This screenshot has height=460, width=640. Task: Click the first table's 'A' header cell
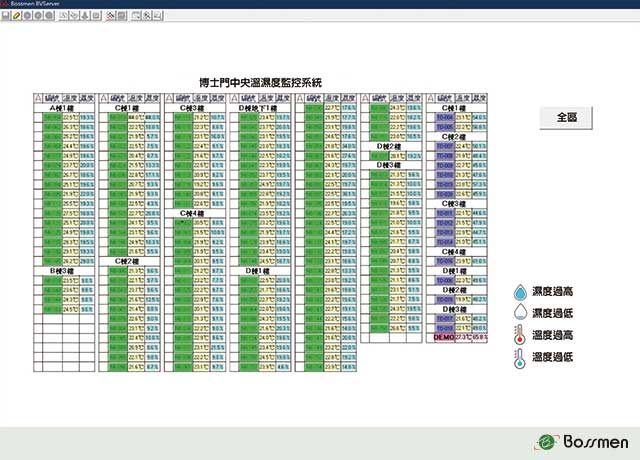38,98
